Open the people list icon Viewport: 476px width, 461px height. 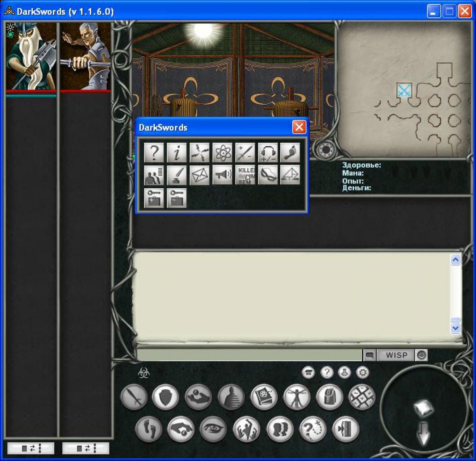[x=154, y=175]
